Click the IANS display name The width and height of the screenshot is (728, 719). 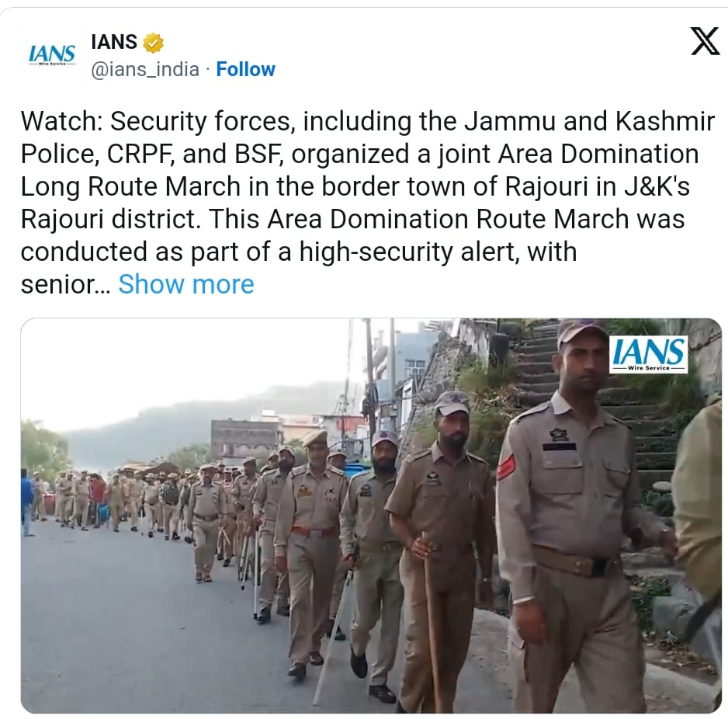(114, 42)
